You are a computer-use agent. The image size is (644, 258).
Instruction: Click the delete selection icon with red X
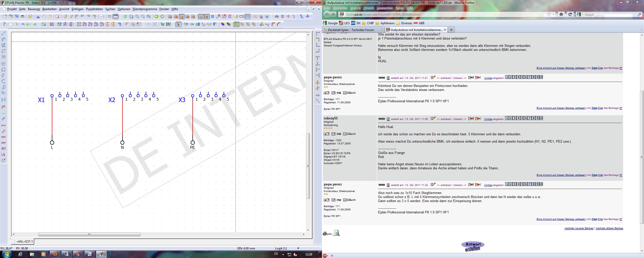click(x=57, y=17)
